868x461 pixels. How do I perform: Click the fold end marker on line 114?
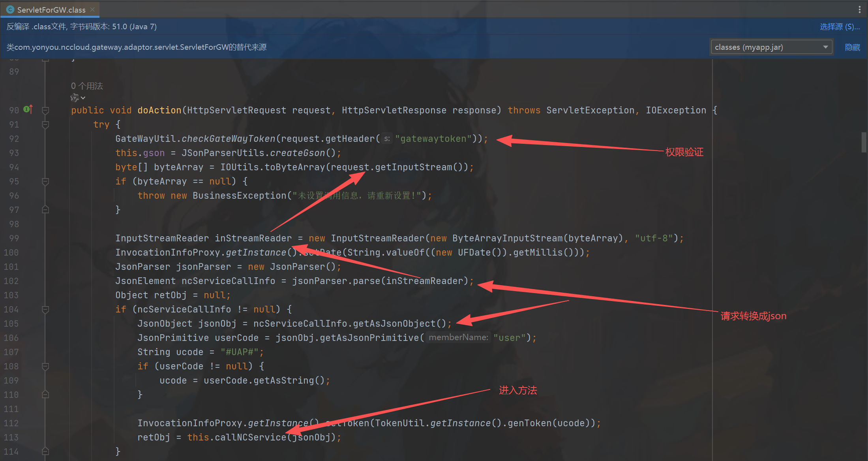(45, 451)
